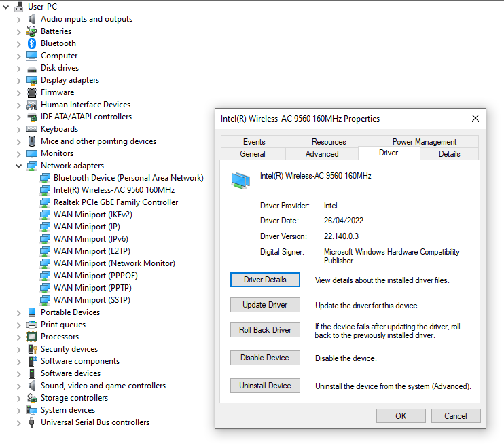The image size is (504, 444).
Task: Click the Bluetooth logo icon
Action: pyautogui.click(x=31, y=43)
